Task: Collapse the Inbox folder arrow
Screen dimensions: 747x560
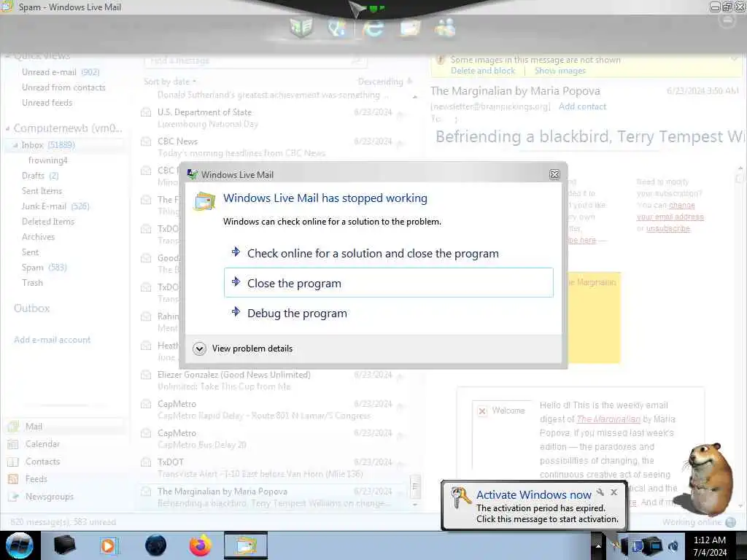Action: [x=15, y=145]
